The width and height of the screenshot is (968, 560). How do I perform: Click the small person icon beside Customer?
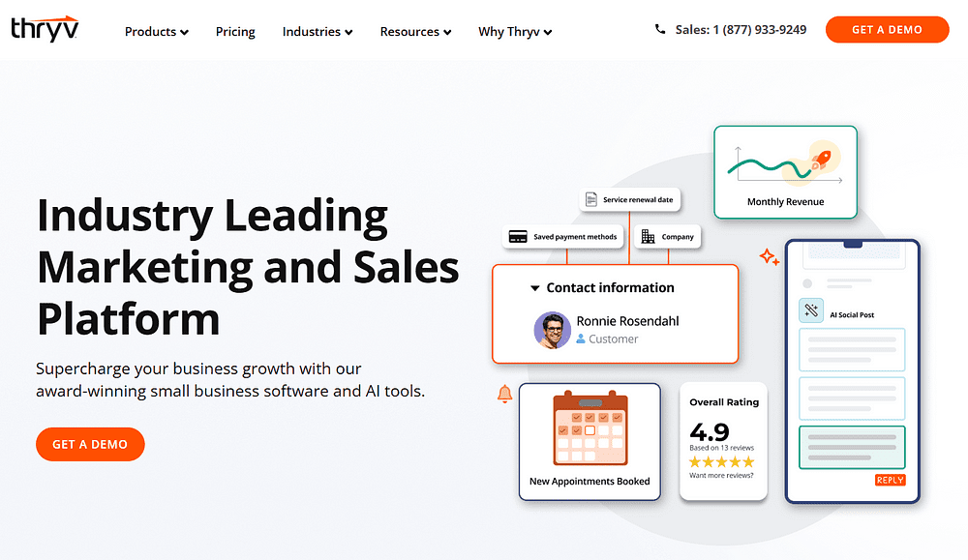pyautogui.click(x=580, y=339)
